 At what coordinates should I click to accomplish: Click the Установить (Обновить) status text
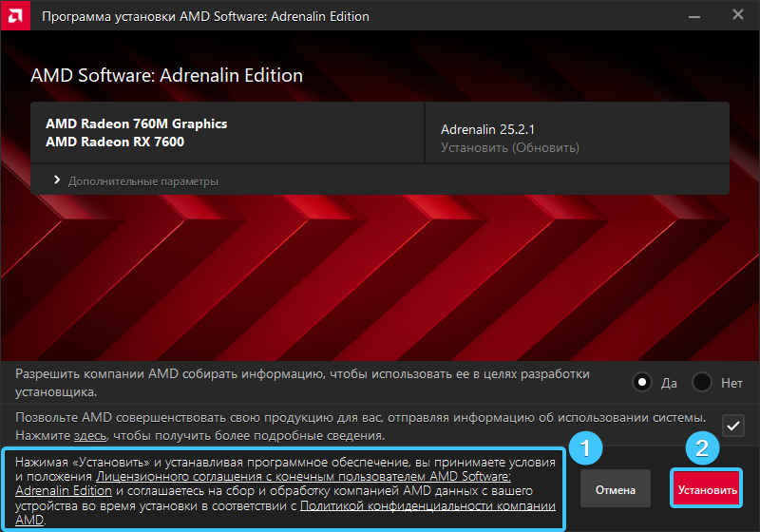point(510,147)
